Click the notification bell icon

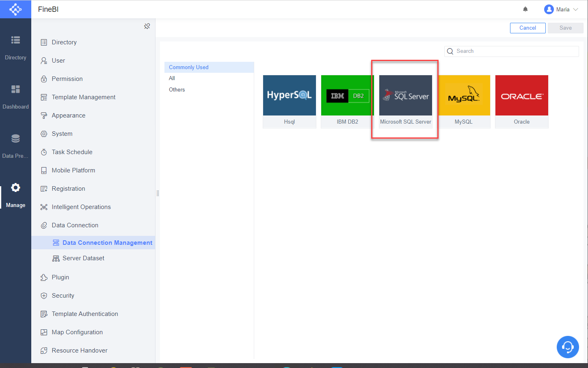(x=525, y=9)
